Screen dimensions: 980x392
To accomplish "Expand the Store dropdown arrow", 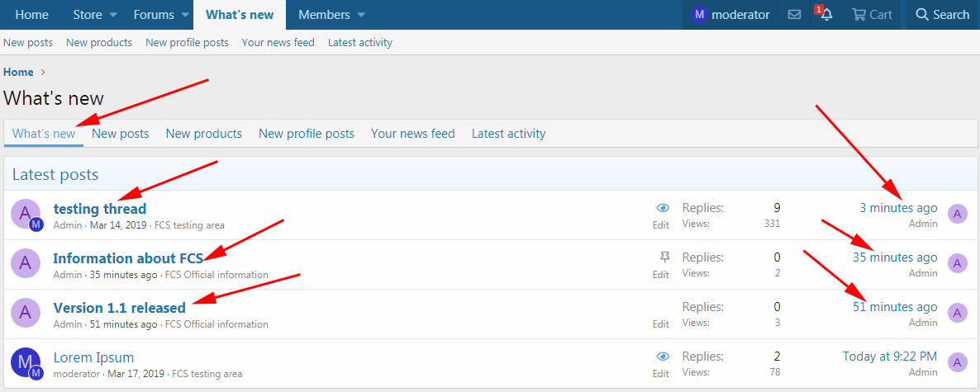I will coord(113,15).
